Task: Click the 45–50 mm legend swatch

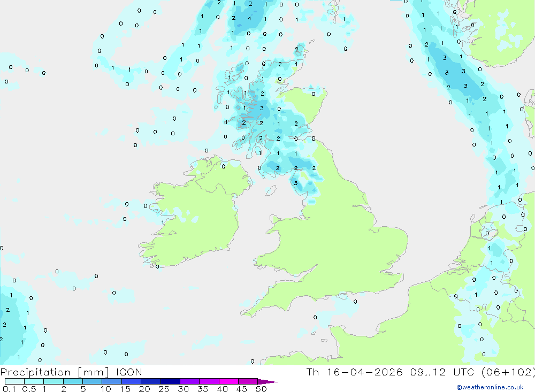Action: [x=248, y=381]
